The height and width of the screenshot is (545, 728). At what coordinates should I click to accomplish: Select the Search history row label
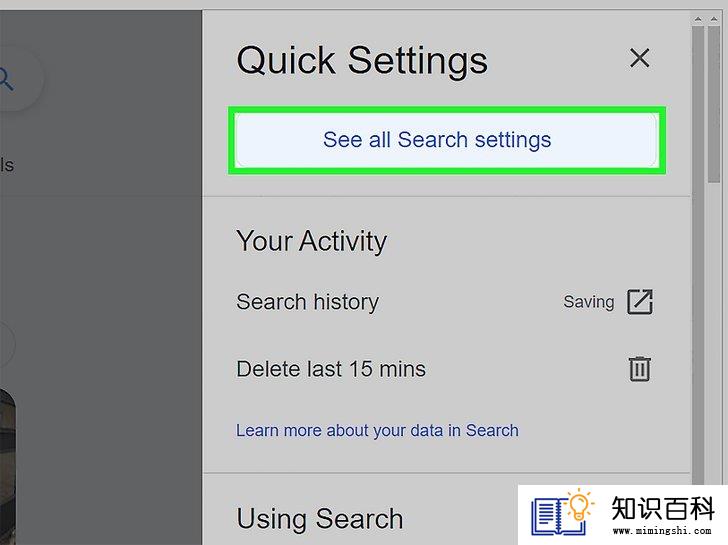pyautogui.click(x=307, y=302)
